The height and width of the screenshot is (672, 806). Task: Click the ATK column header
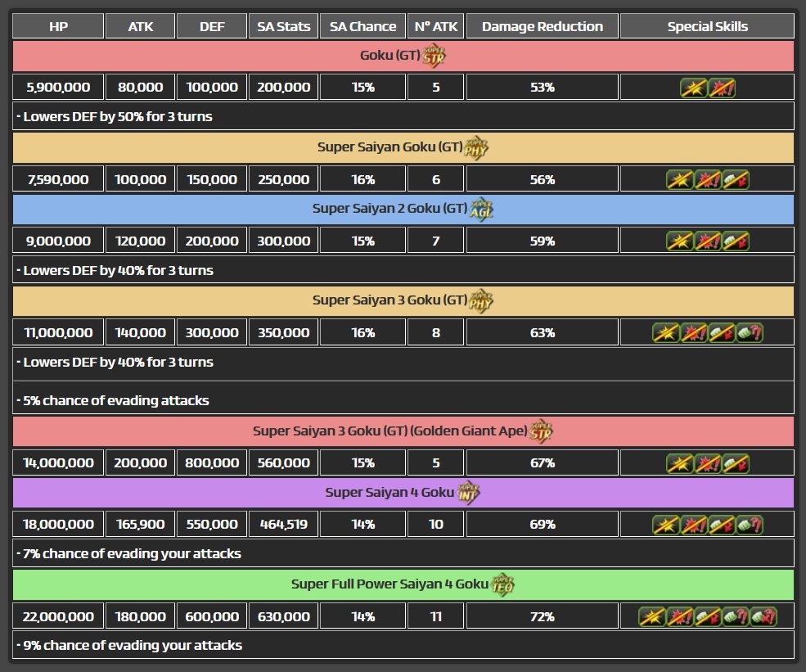pos(140,26)
